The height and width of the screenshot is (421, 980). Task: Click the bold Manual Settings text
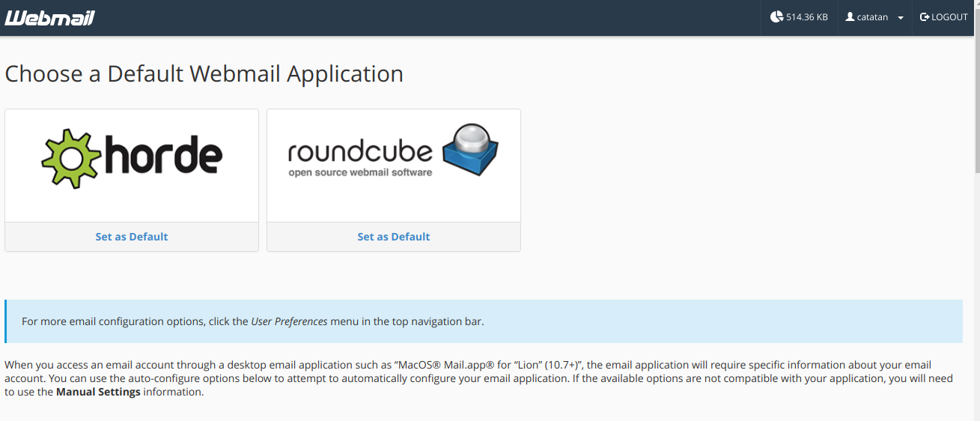98,392
